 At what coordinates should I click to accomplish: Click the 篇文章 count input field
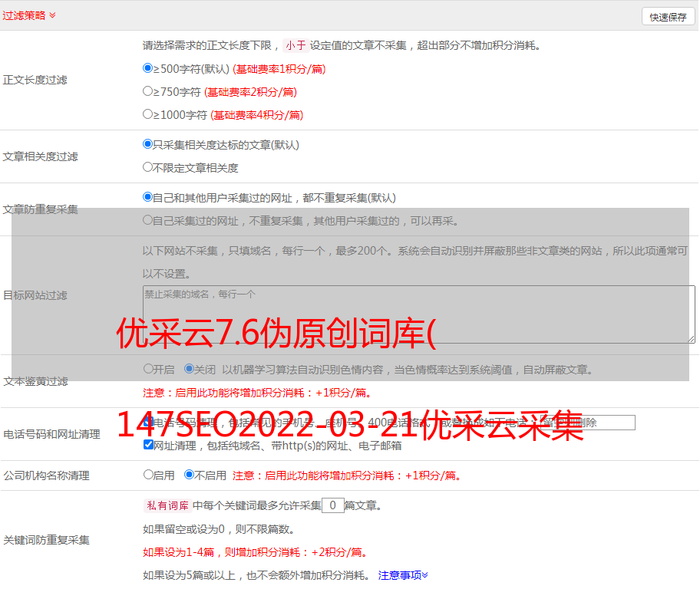[332, 505]
